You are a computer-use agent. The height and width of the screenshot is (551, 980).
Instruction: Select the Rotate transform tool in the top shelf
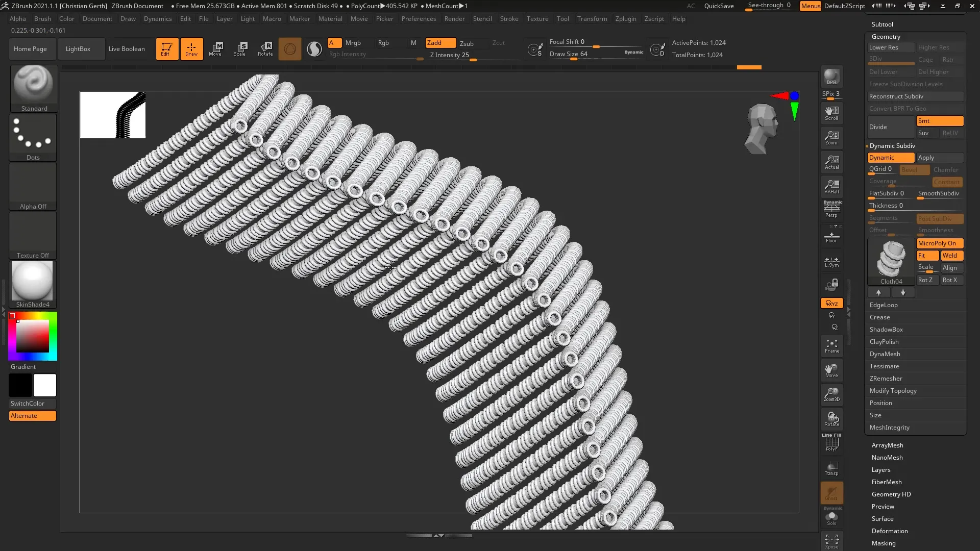(x=265, y=49)
